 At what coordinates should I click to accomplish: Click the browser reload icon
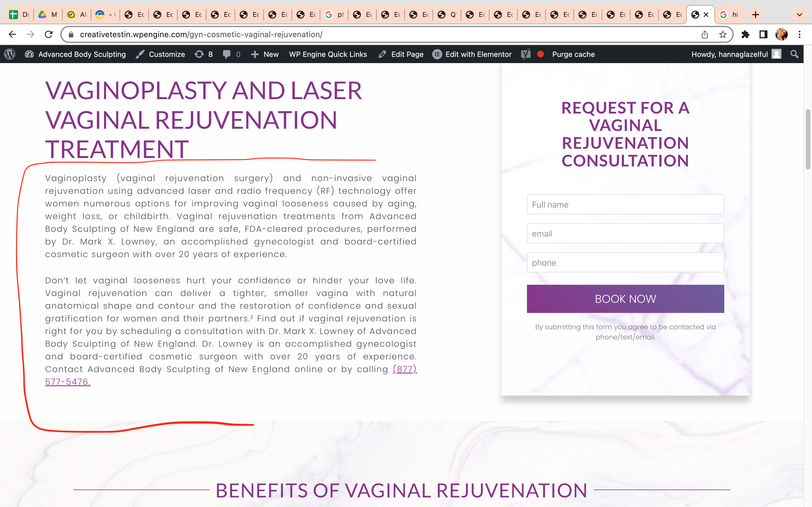pyautogui.click(x=49, y=34)
